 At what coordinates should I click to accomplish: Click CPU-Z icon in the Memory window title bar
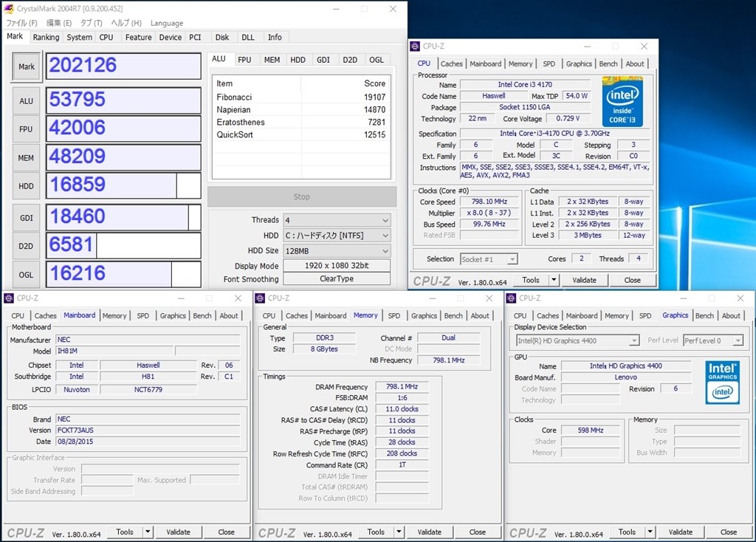260,298
